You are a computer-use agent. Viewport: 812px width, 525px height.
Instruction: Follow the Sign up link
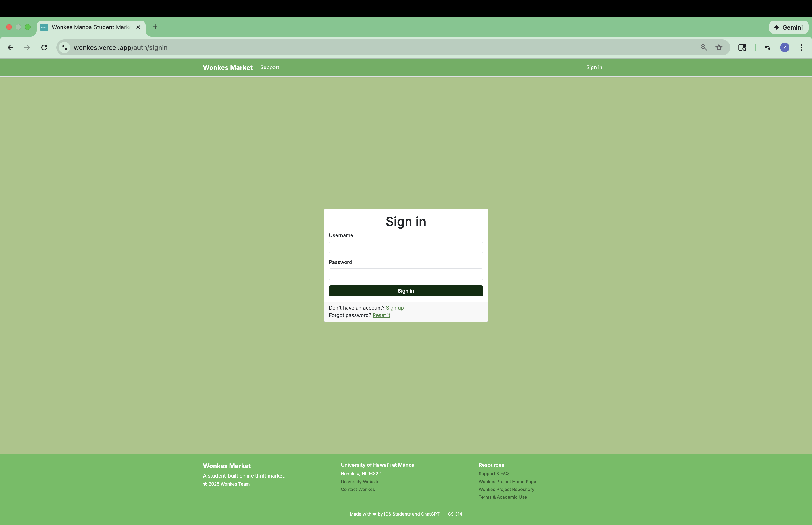pos(394,308)
